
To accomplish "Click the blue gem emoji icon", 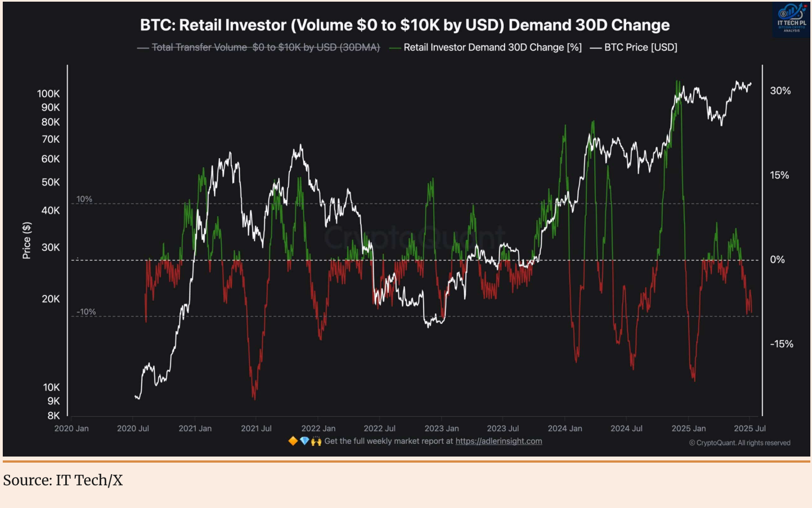I will (x=304, y=441).
